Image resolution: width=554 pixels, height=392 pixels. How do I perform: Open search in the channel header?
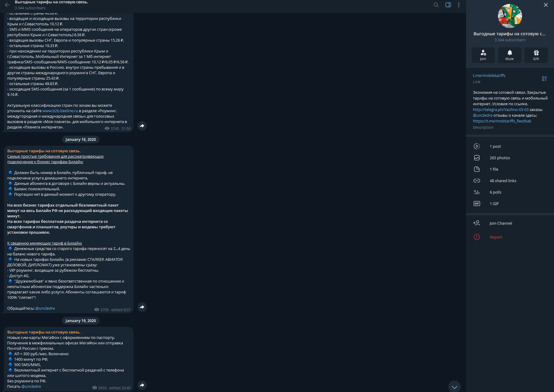point(436,5)
